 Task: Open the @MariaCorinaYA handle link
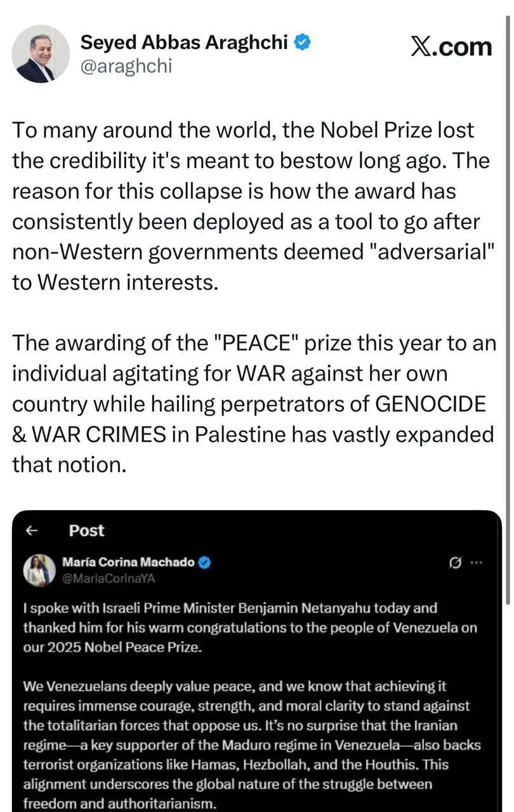(108, 578)
